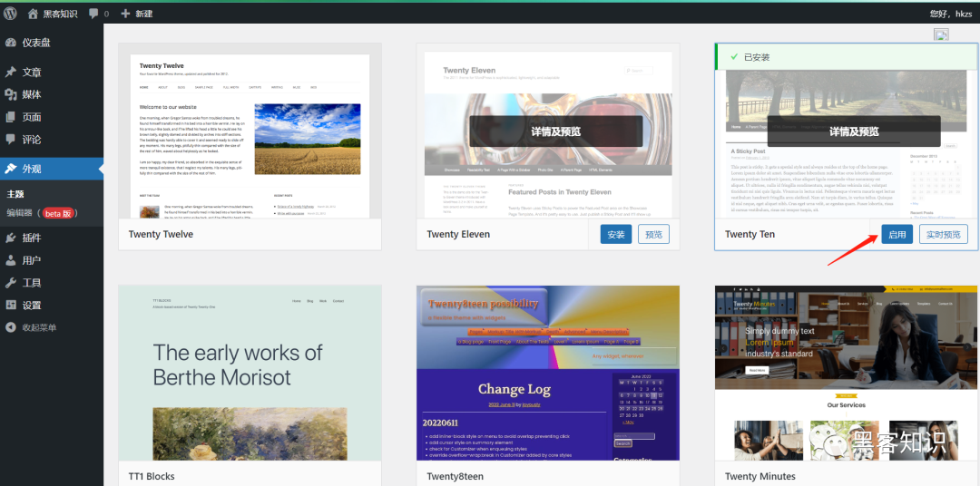Click the 设置 settings icon
The height and width of the screenshot is (486, 980).
tap(11, 305)
